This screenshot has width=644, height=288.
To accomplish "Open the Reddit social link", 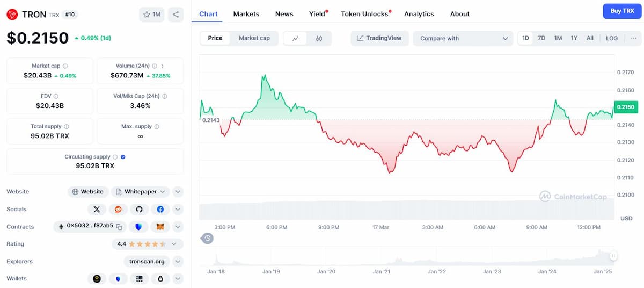I will pyautogui.click(x=118, y=210).
